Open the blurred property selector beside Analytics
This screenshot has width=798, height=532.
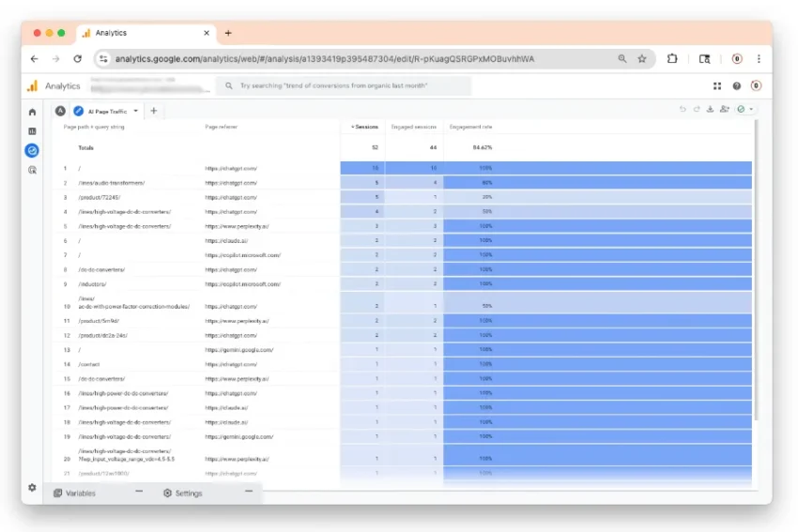coord(149,86)
